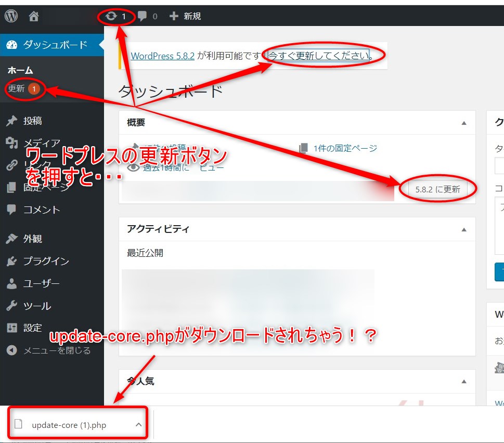
Task: Expand download options chevron for update-core
Action: pos(138,425)
